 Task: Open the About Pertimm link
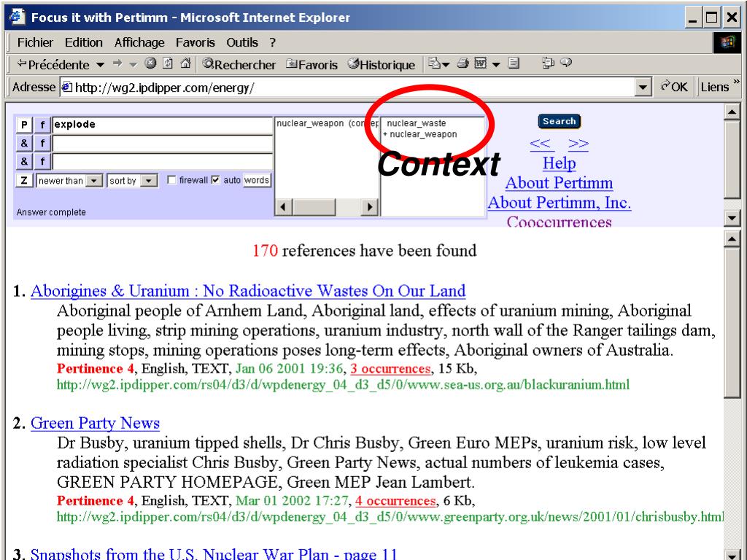tap(559, 183)
